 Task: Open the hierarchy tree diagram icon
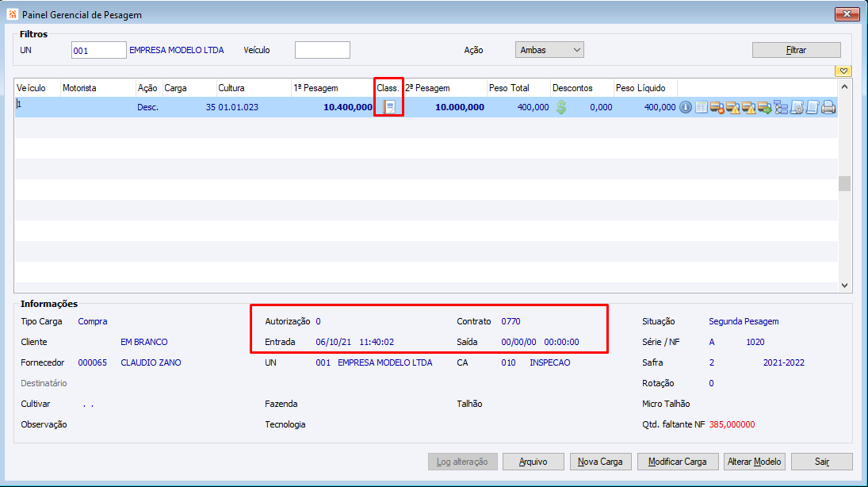coord(781,107)
